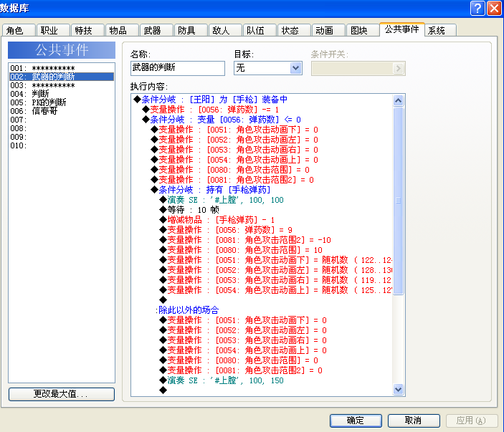Click the scroll down arrow of 执行内容

(x=398, y=389)
